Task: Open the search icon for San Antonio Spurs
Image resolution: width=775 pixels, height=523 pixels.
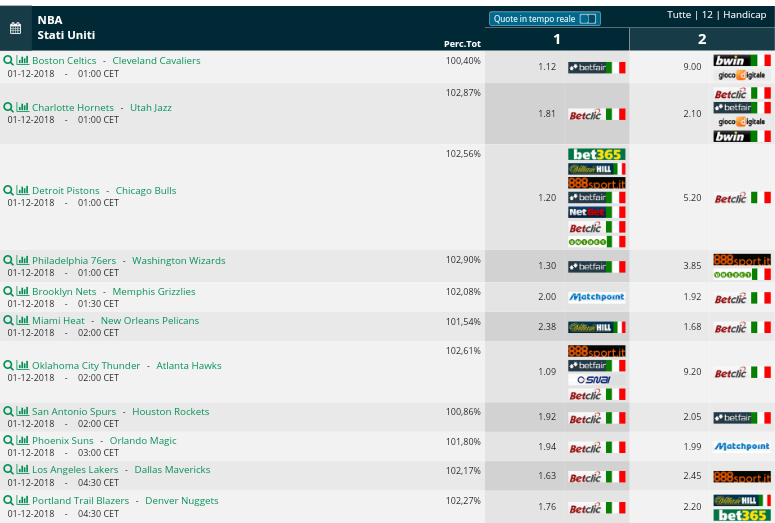Action: [x=8, y=411]
